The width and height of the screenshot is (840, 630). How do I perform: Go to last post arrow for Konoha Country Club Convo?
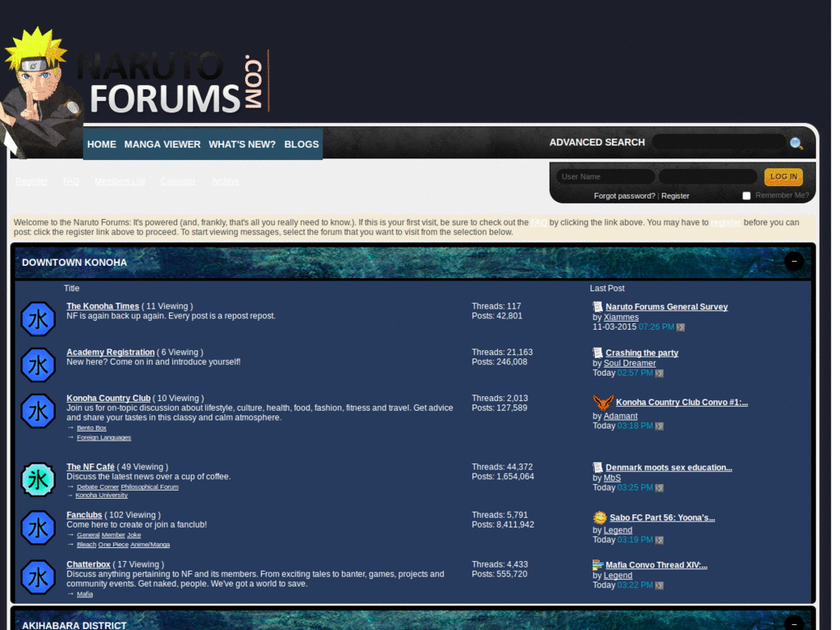click(660, 427)
